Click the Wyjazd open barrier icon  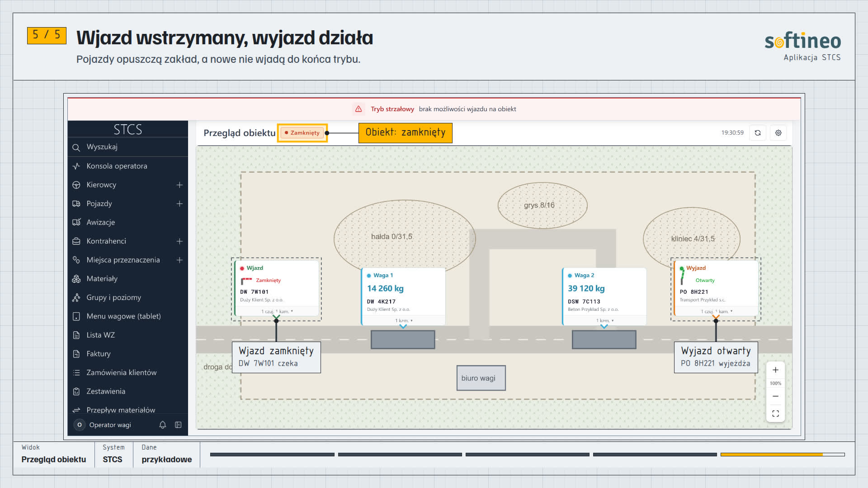coord(682,276)
